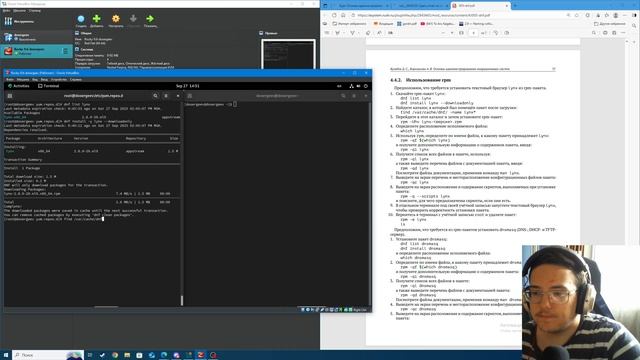640x360 pixels.
Task: Open the Machine menu in VirtualBox Manager
Action: coord(19,11)
